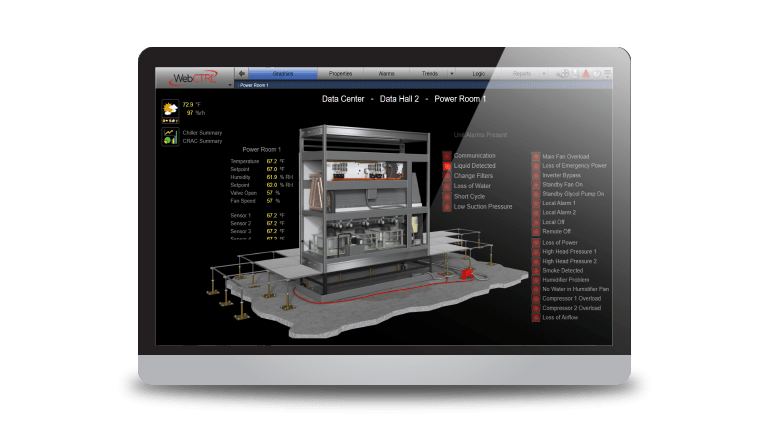Switch to the Properties tab
Image resolution: width=768 pixels, height=432 pixels.
coord(340,73)
